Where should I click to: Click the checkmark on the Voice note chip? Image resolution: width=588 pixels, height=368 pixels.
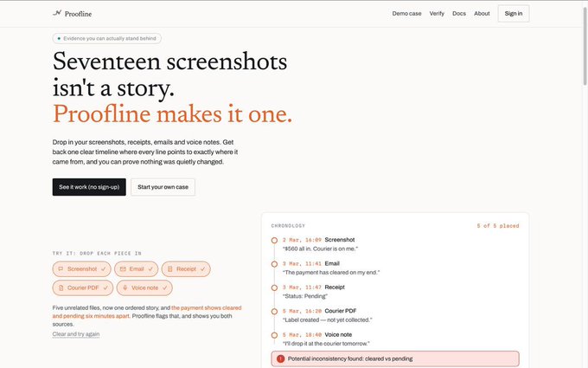[164, 287]
